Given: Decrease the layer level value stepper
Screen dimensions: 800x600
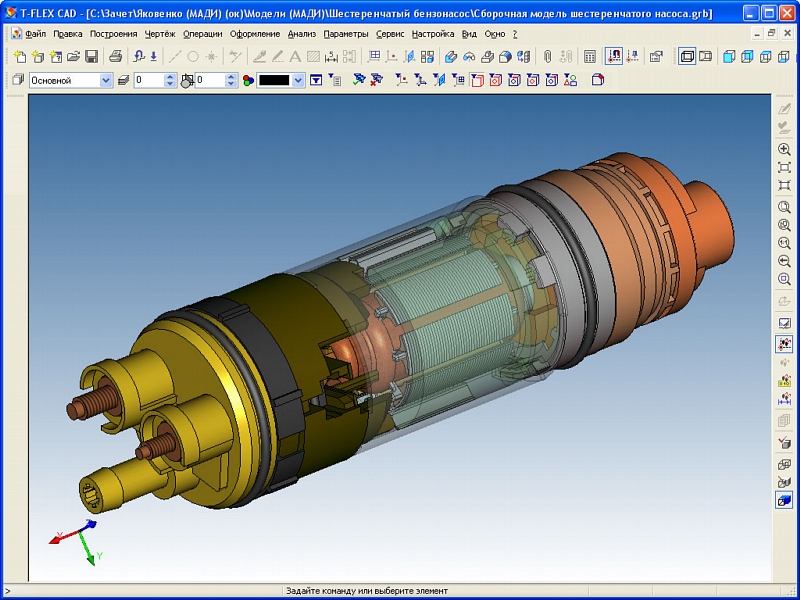Looking at the screenshot, I should click(x=170, y=84).
